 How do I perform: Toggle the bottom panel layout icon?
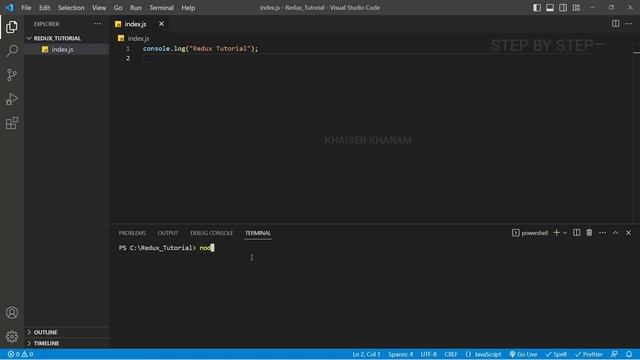coord(550,8)
